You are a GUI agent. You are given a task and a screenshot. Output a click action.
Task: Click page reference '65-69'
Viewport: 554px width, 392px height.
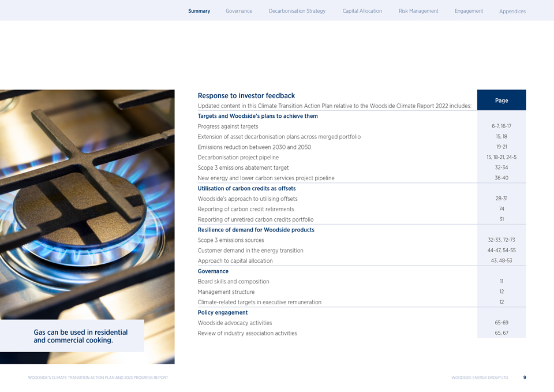pyautogui.click(x=501, y=322)
